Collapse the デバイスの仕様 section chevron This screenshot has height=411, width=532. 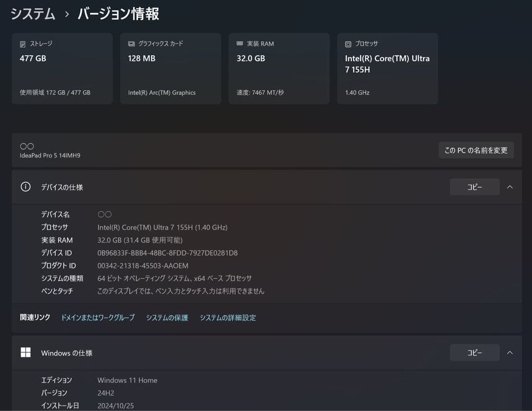click(x=510, y=187)
